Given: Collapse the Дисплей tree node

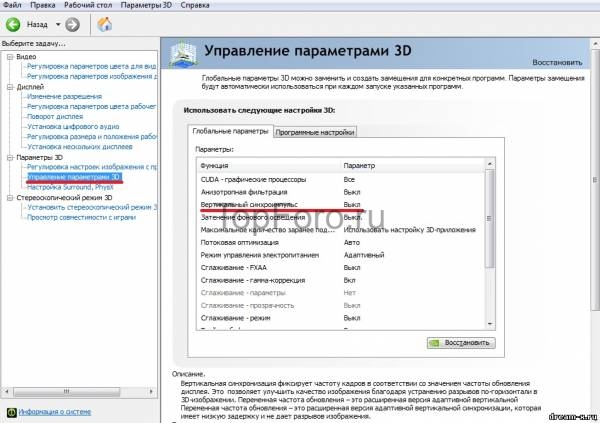Looking at the screenshot, I should pyautogui.click(x=10, y=87).
